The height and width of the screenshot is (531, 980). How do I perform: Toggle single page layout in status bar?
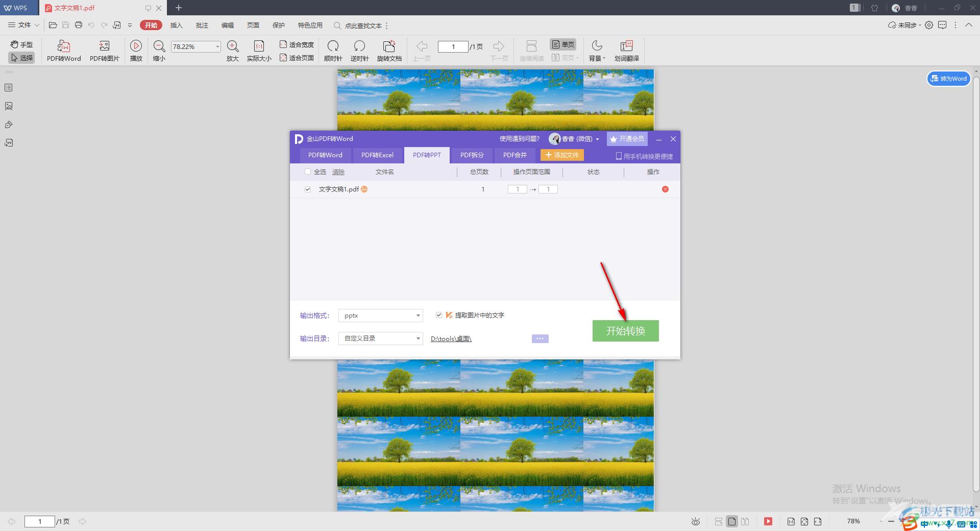click(732, 521)
